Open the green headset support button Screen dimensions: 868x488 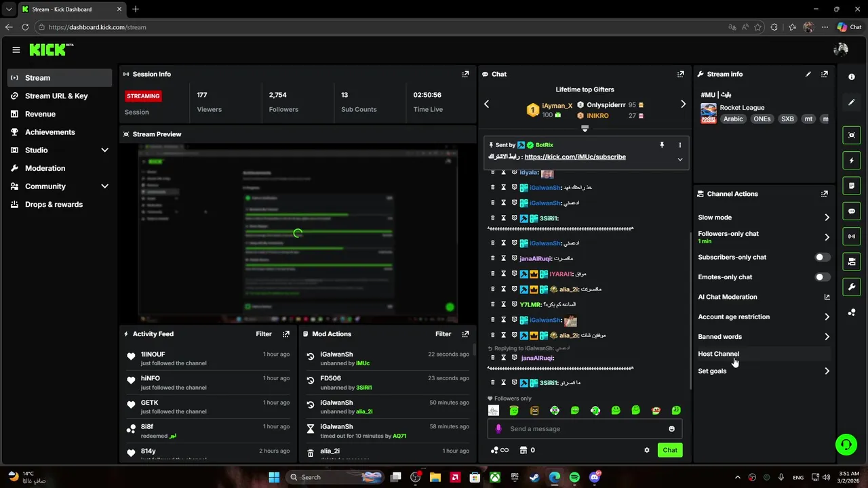tap(846, 445)
